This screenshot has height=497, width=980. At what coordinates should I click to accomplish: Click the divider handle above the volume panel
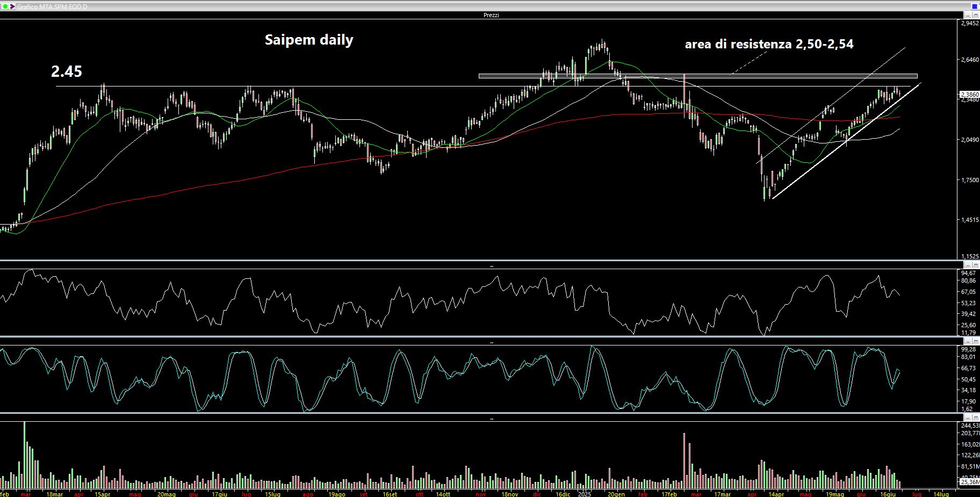point(491,418)
